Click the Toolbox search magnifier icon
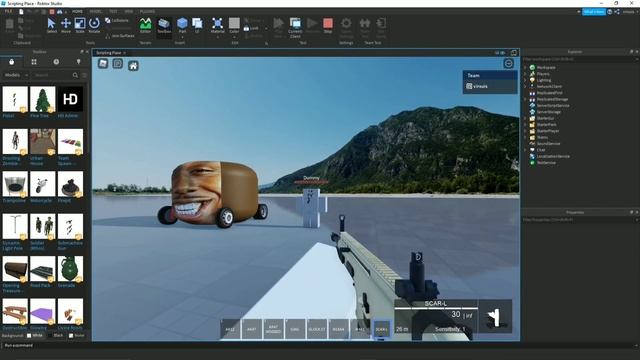 (x=75, y=75)
